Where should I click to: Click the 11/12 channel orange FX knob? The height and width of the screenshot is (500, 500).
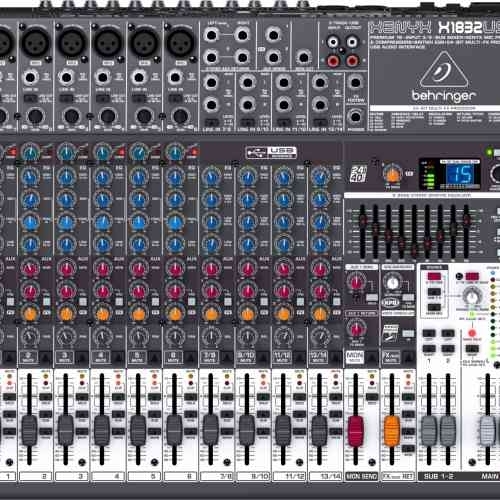pos(284,314)
